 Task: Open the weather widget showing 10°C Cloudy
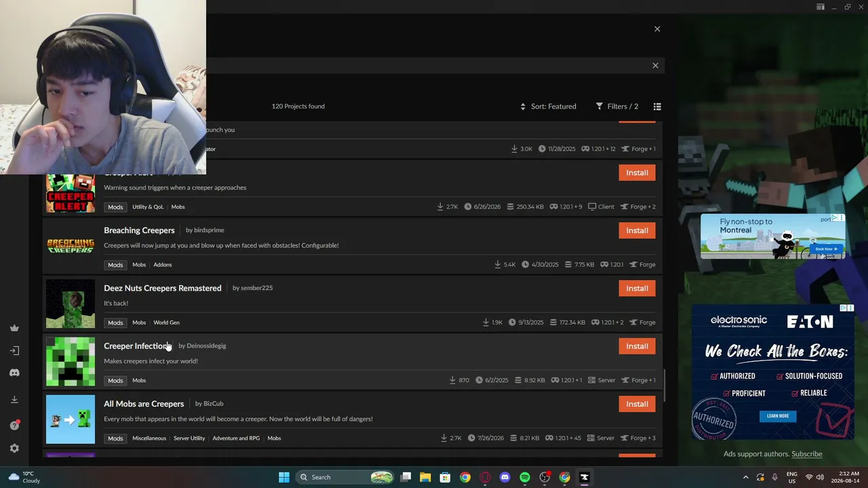tap(24, 477)
